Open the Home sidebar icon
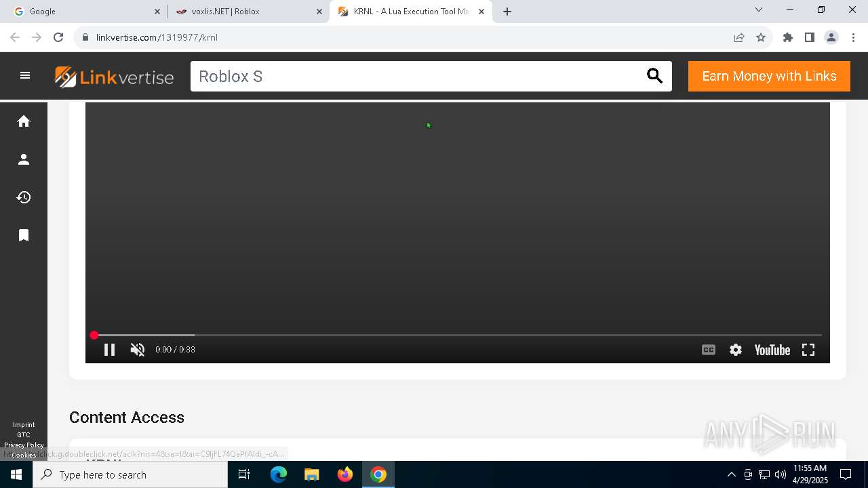The width and height of the screenshot is (868, 488). (x=24, y=121)
